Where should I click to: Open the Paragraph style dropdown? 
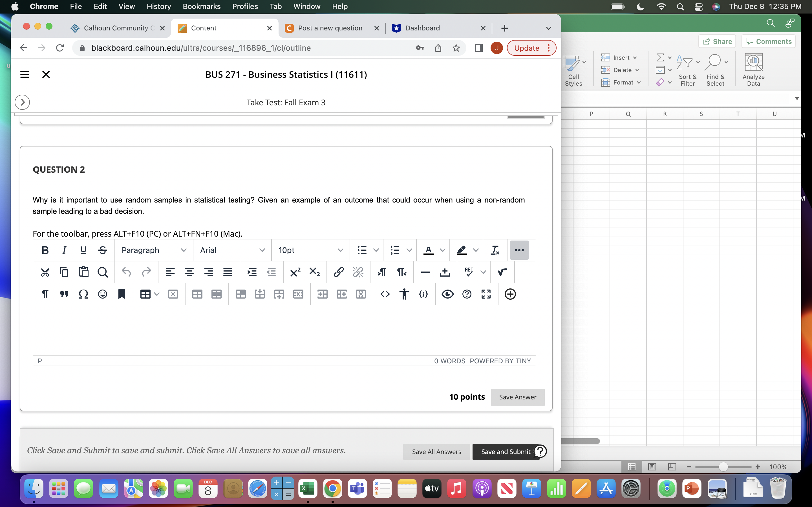pos(153,250)
